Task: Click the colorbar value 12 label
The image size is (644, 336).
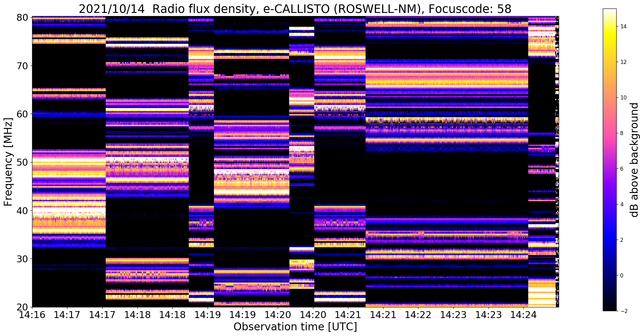Action: point(623,62)
